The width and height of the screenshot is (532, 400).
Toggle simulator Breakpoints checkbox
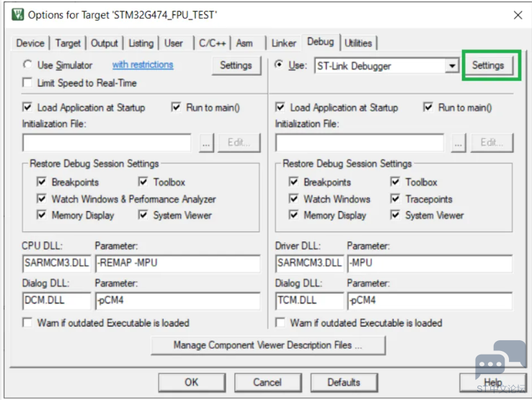(x=41, y=182)
